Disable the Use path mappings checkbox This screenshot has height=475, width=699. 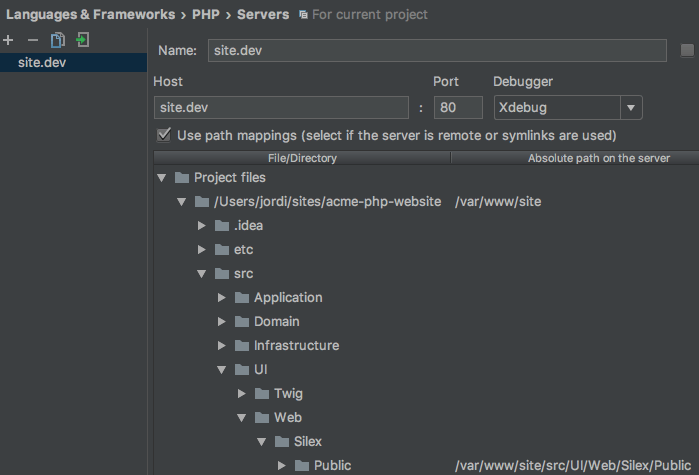point(164,135)
